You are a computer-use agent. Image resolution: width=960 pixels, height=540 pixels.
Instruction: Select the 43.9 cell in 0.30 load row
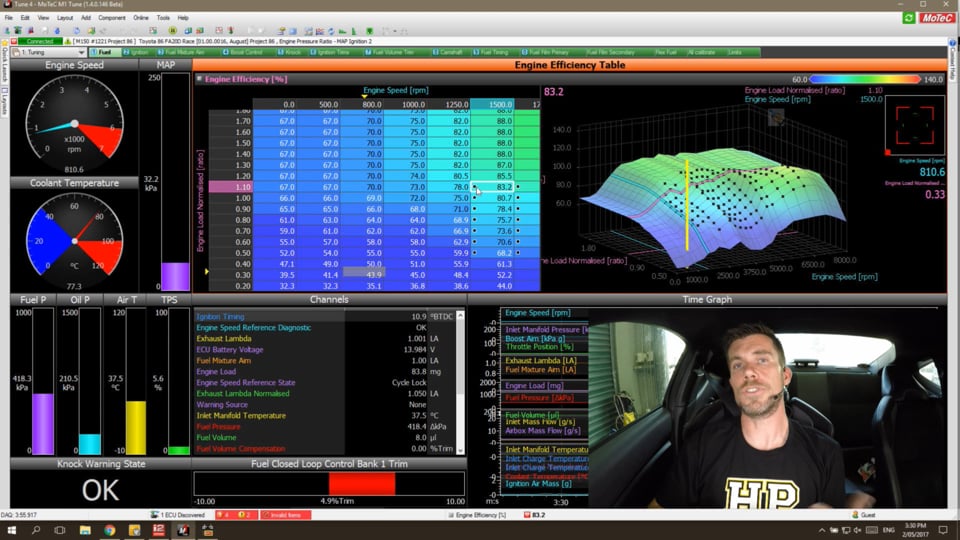[x=364, y=274]
